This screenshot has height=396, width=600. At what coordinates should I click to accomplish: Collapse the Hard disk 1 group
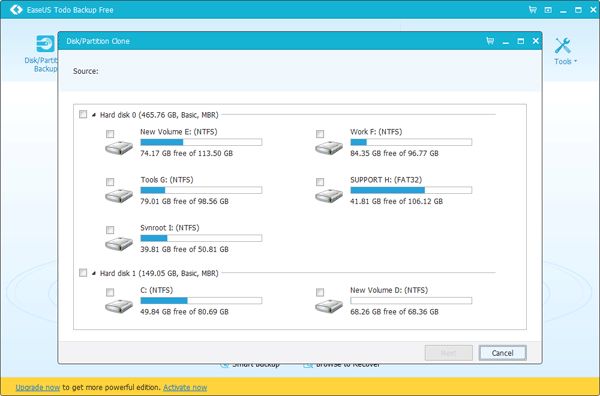click(94, 273)
